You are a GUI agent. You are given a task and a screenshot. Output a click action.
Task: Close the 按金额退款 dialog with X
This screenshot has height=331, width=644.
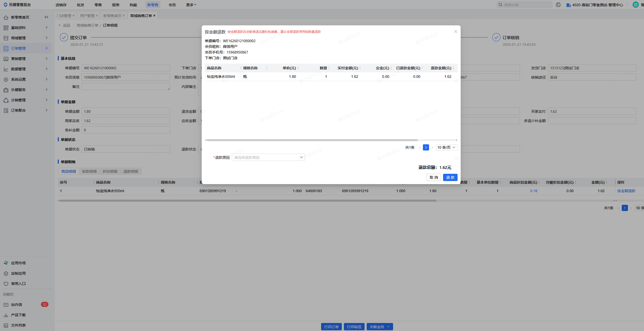pyautogui.click(x=455, y=32)
